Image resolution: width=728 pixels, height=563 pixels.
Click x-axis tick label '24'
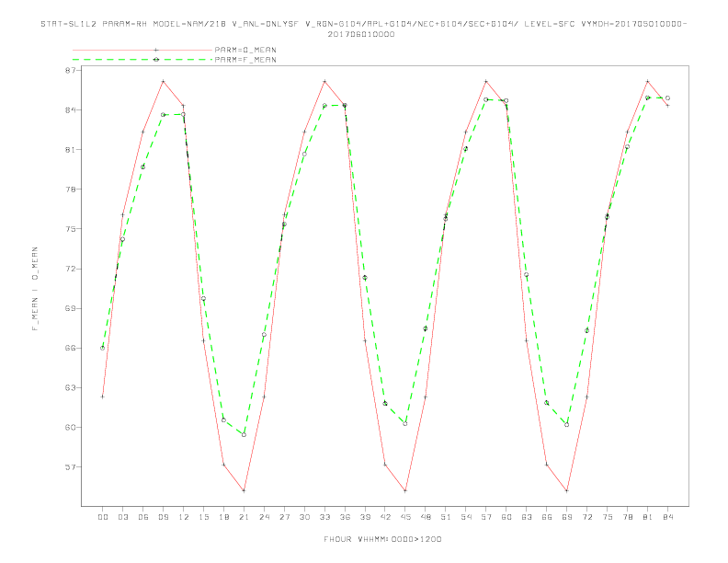click(x=264, y=517)
